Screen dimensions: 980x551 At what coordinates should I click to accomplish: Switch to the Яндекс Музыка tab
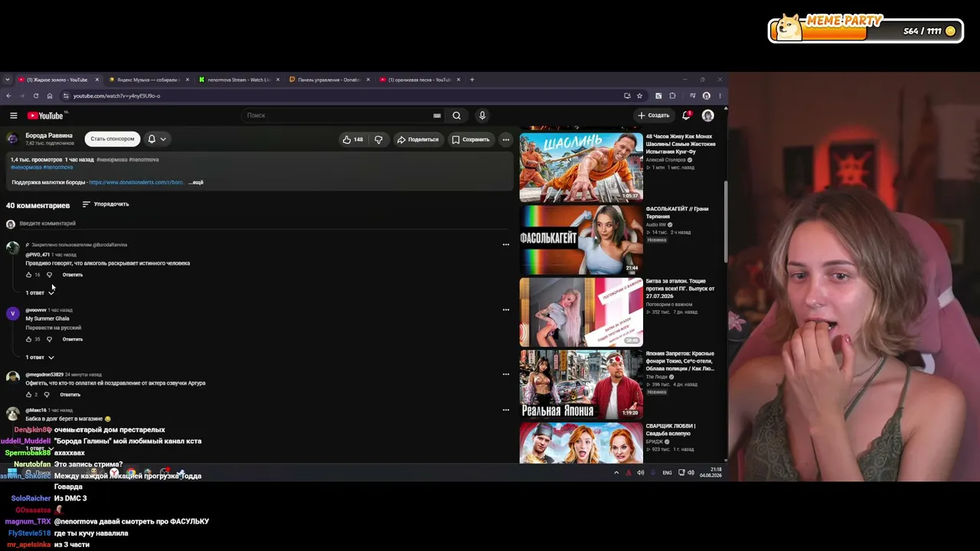pyautogui.click(x=147, y=80)
